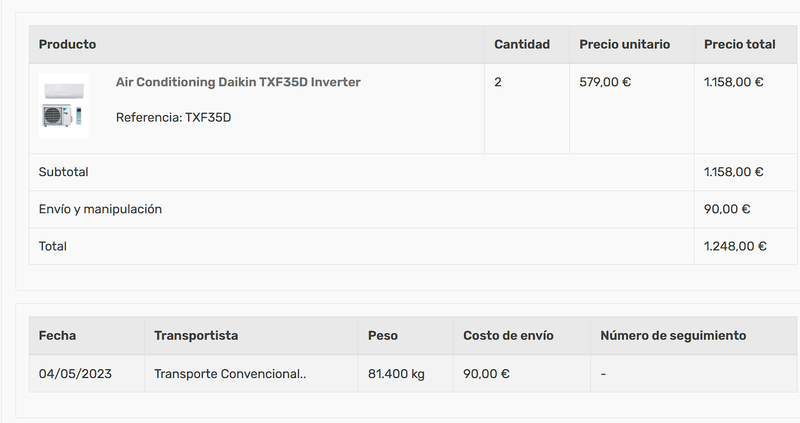Screen dimensions: 800x423
Task: Select the Precio total column header
Action: 739,44
